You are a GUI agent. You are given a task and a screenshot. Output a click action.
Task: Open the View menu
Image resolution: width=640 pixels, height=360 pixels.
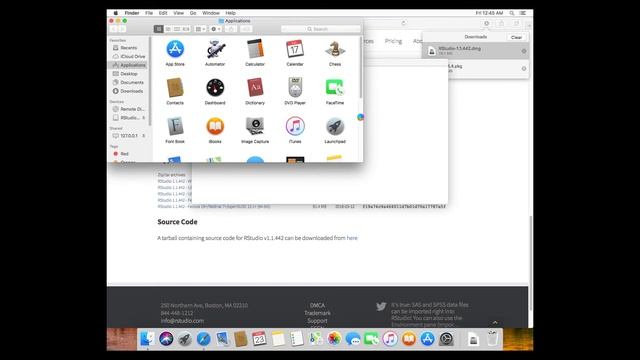[x=178, y=13]
